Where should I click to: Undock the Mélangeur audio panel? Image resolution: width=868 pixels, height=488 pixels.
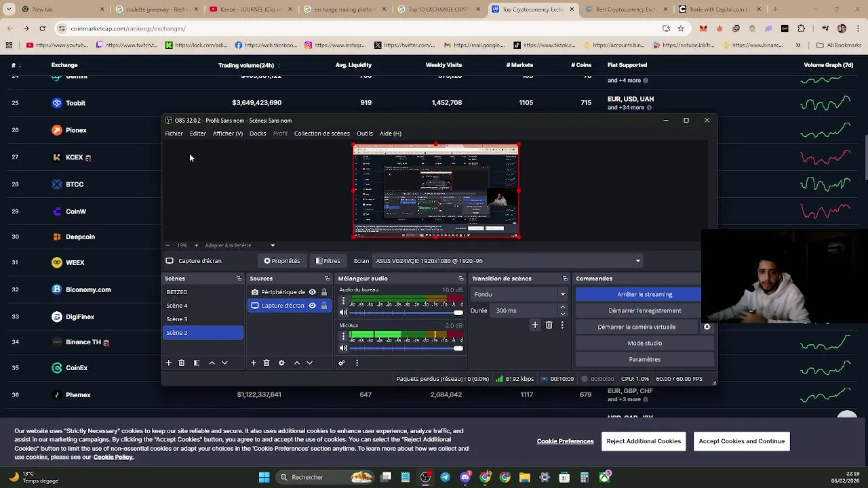[x=461, y=279]
